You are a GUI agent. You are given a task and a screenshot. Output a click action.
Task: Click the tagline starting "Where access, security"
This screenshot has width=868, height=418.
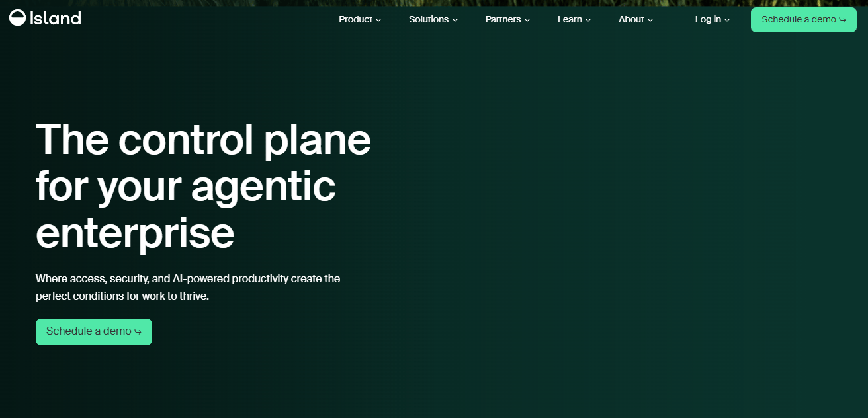point(188,288)
